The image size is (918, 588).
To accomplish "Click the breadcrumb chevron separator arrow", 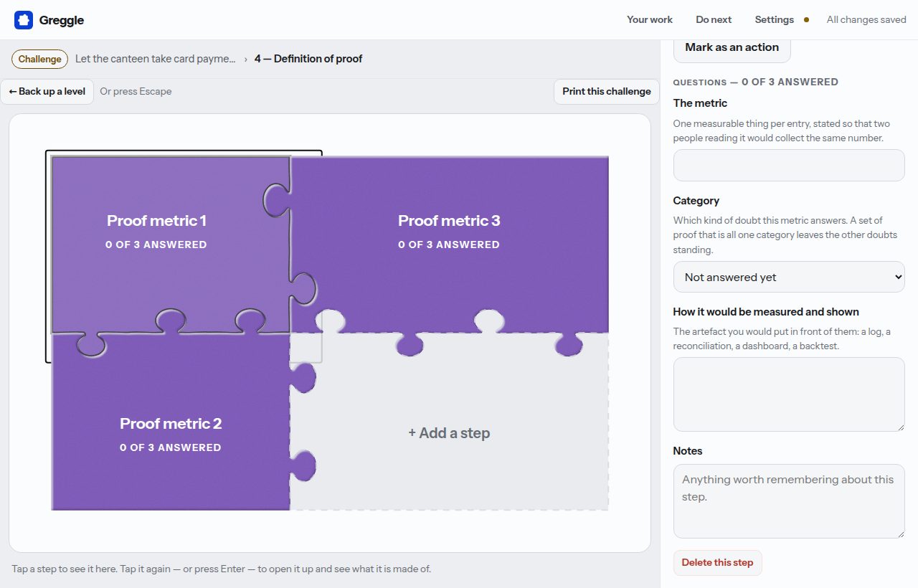I will (x=245, y=59).
